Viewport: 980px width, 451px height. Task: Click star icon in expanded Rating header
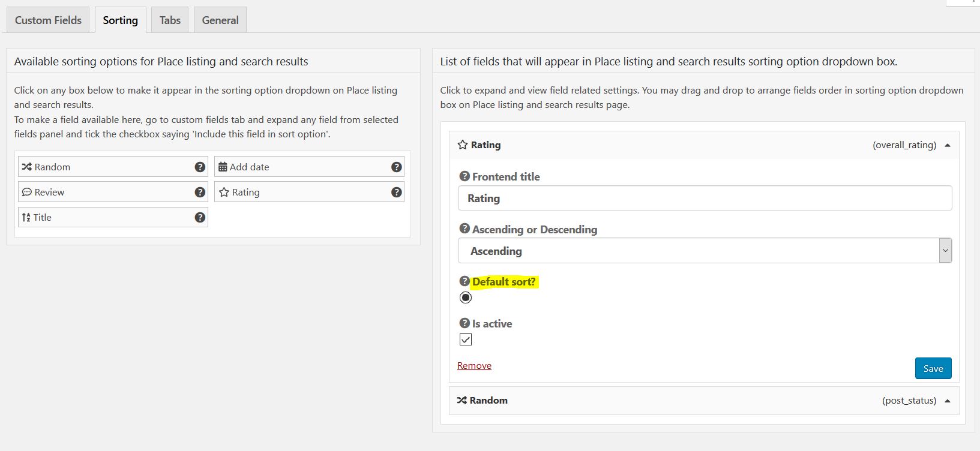coord(463,145)
